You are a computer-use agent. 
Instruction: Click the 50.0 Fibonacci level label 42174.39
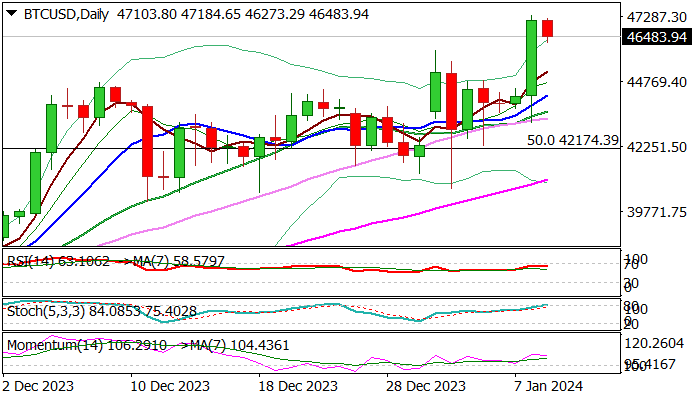573,141
